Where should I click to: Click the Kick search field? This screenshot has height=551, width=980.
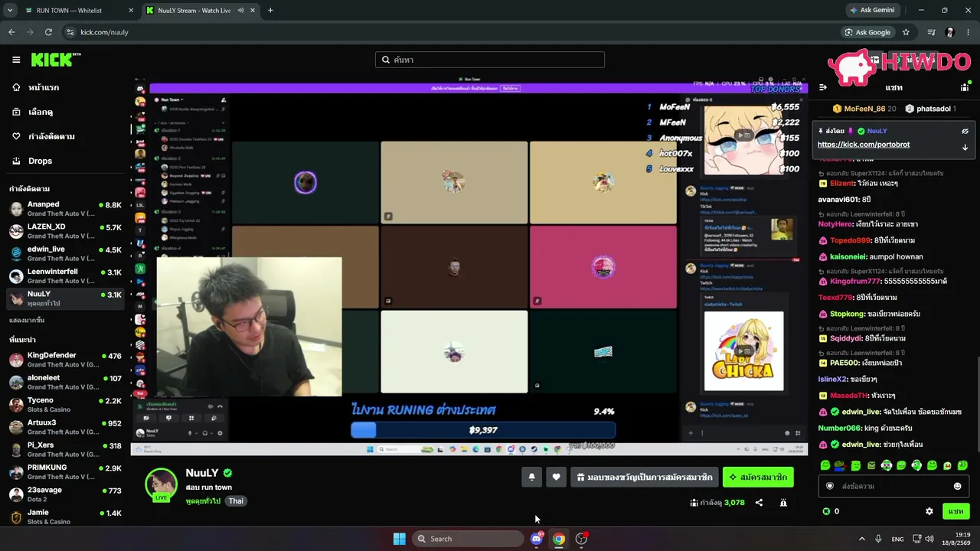pyautogui.click(x=490, y=60)
